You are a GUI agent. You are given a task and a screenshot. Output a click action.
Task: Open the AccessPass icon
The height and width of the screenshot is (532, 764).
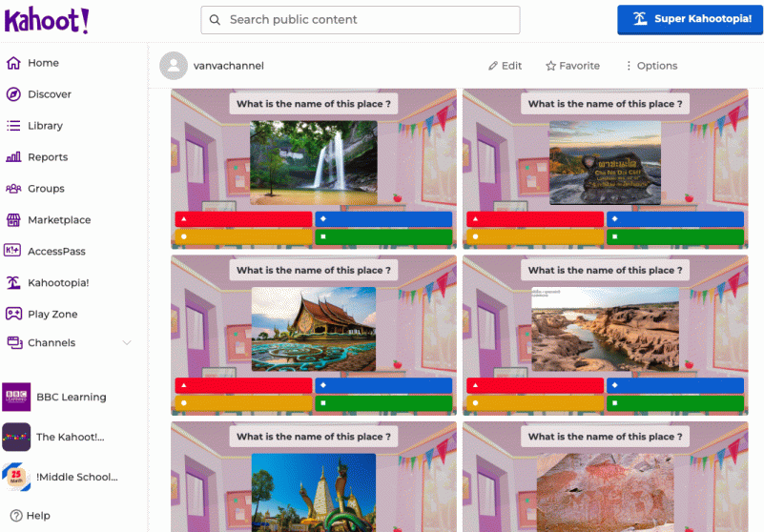pos(13,252)
